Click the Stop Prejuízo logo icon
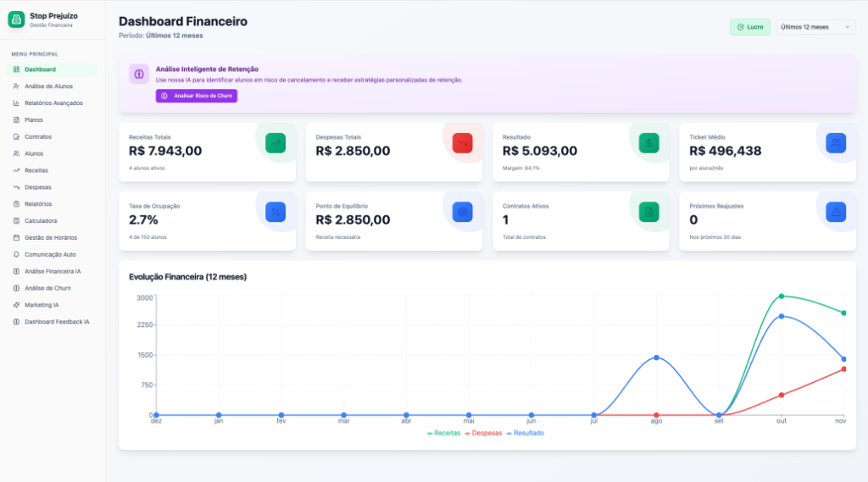The image size is (868, 482). click(17, 19)
